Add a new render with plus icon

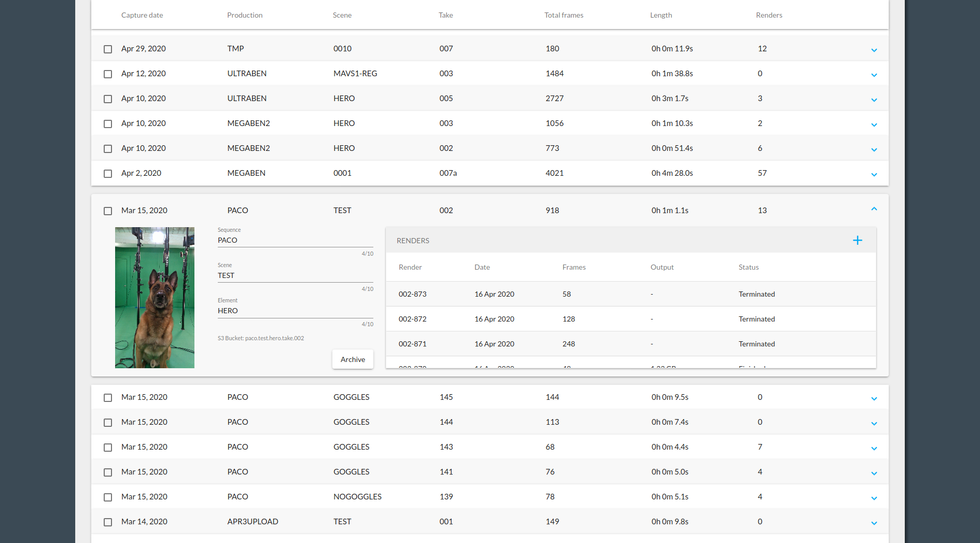coord(857,240)
